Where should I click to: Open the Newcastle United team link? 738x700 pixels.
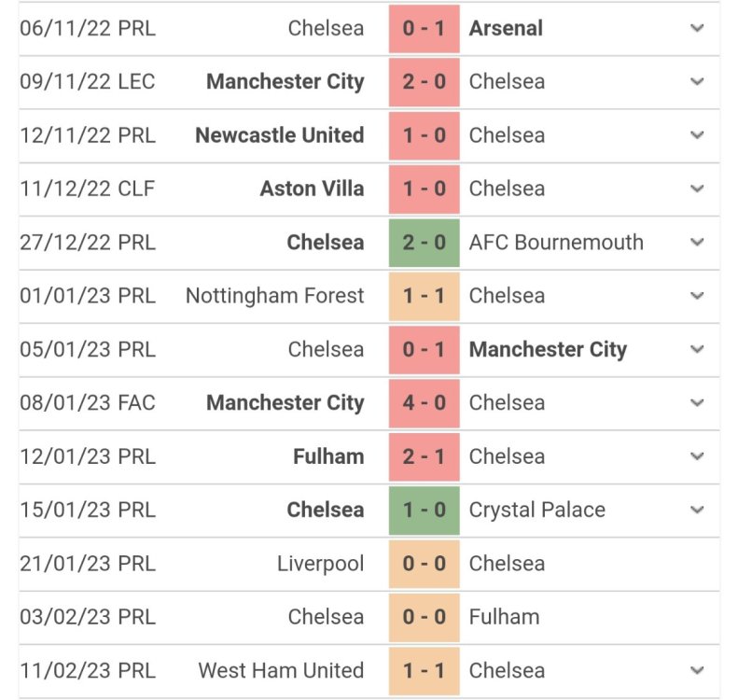tap(279, 135)
